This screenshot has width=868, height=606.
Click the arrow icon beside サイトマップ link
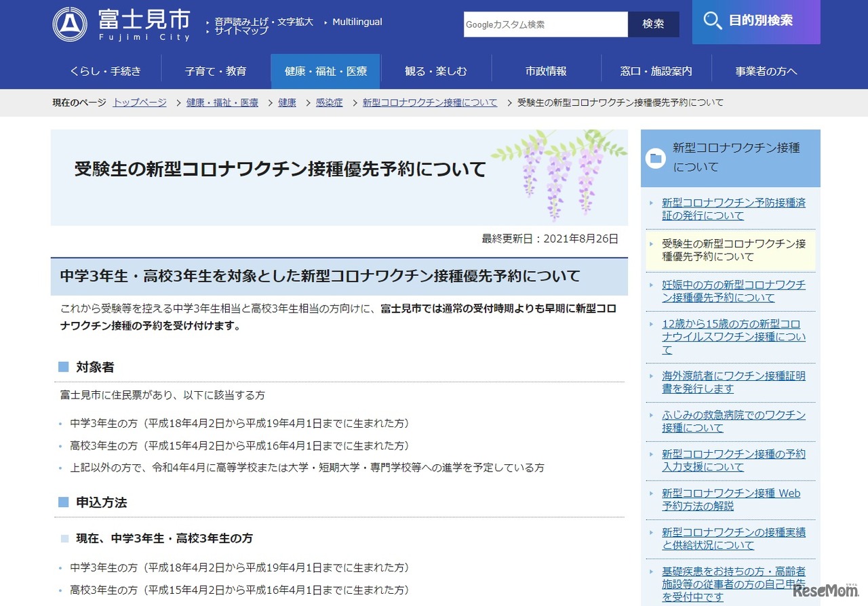[208, 31]
